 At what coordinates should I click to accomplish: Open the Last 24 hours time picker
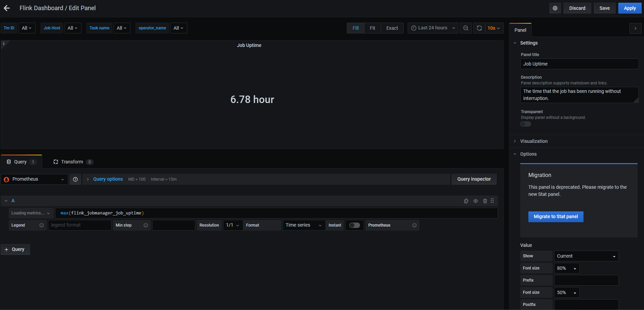click(433, 28)
